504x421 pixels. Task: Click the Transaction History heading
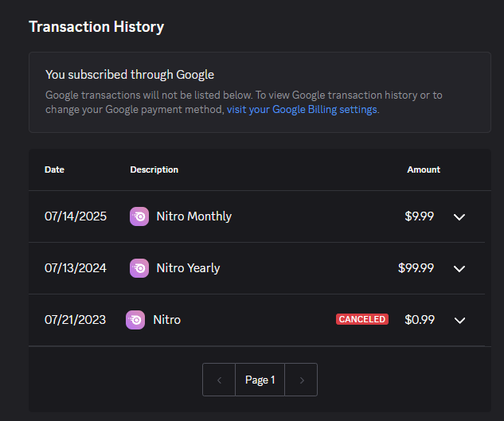coord(96,27)
